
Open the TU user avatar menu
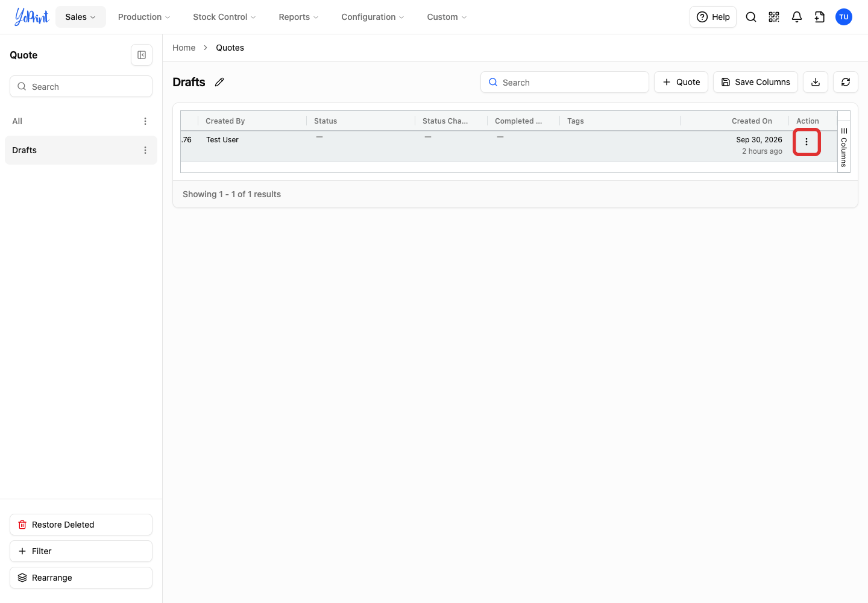coord(844,17)
